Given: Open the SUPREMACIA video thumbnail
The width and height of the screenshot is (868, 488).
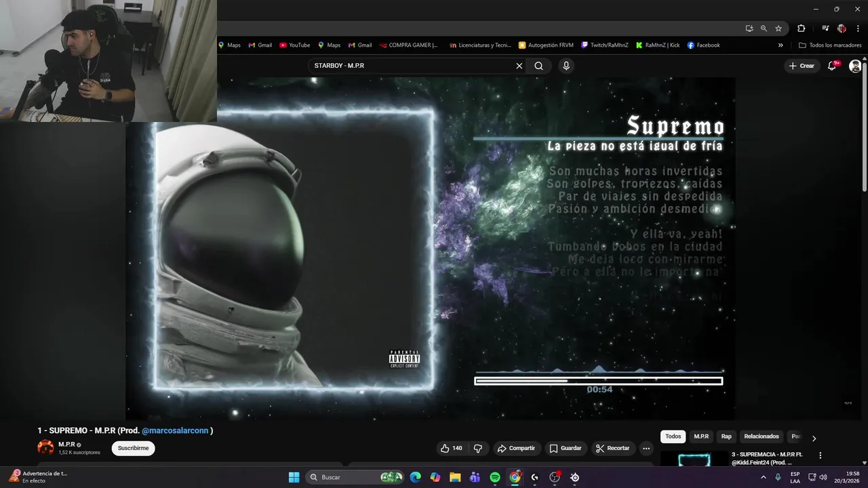Looking at the screenshot, I should 694,460.
